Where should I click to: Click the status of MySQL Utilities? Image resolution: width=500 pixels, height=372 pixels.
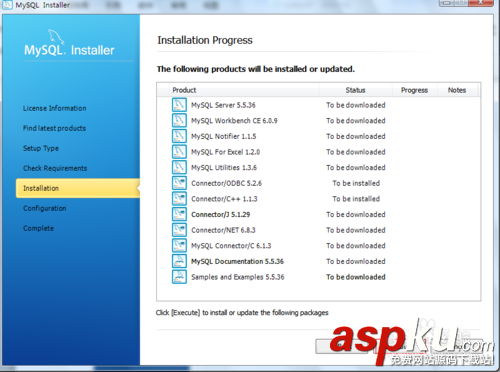356,168
